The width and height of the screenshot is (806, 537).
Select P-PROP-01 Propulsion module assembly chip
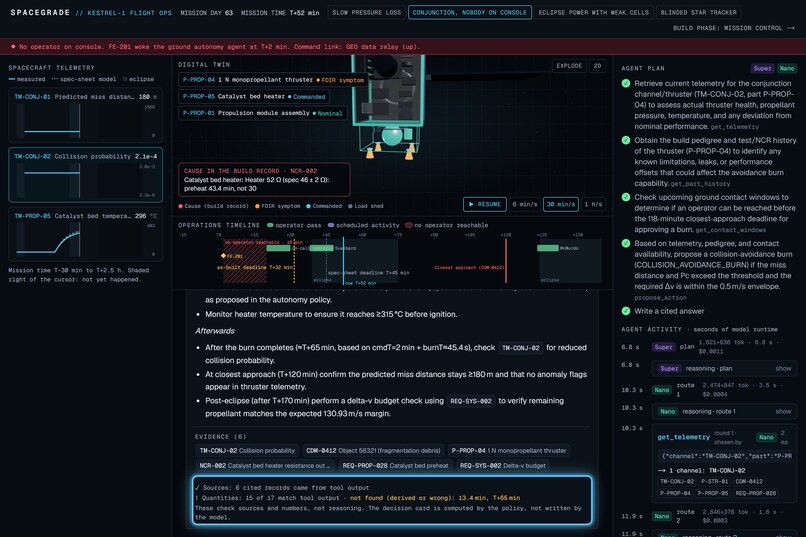click(x=263, y=113)
